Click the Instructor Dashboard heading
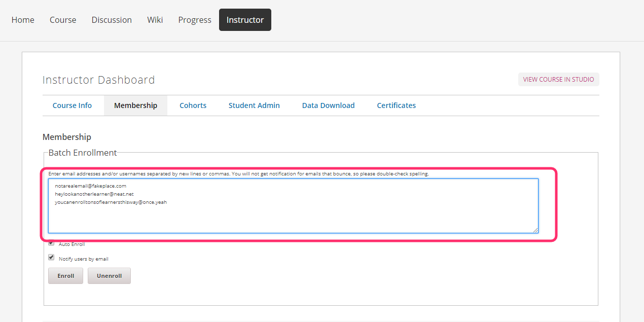 point(98,80)
